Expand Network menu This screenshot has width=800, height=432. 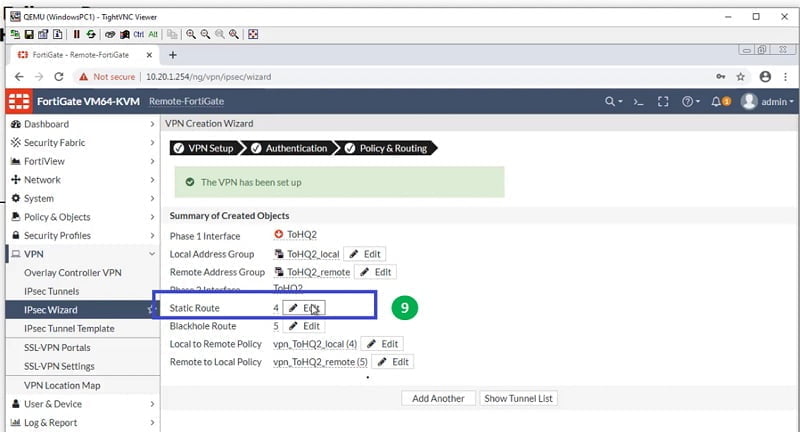click(83, 180)
